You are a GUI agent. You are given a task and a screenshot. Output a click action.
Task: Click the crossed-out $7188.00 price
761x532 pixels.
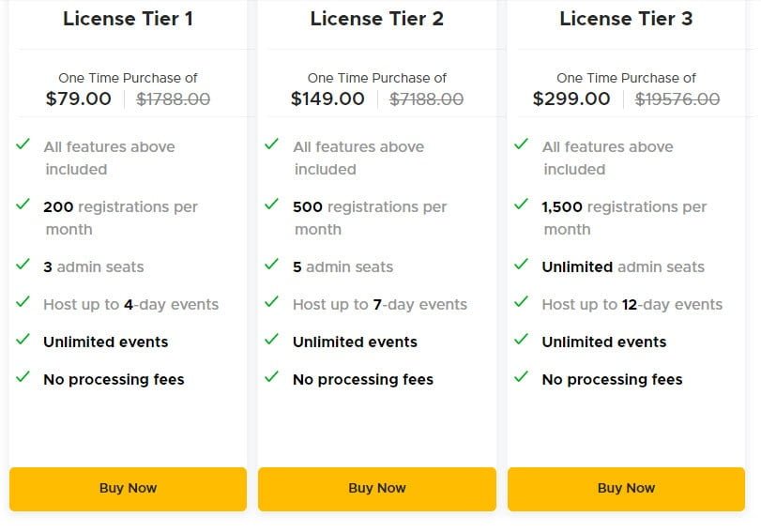[x=426, y=99]
